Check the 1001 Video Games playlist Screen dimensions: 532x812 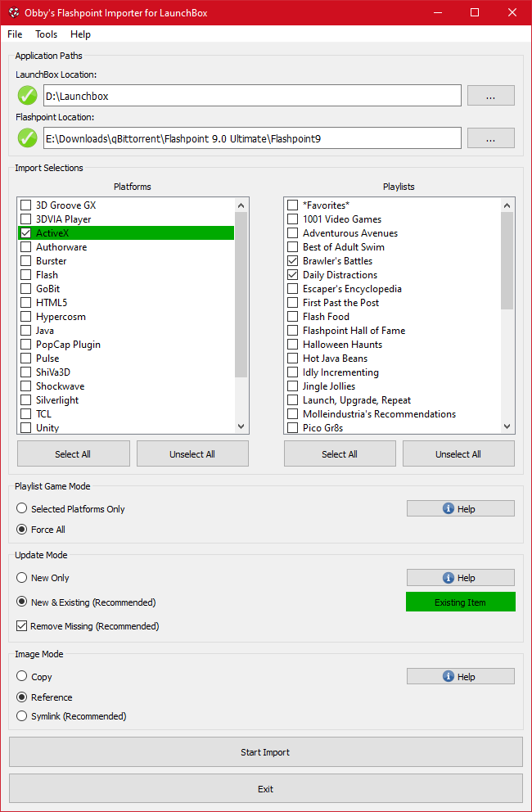coord(293,219)
